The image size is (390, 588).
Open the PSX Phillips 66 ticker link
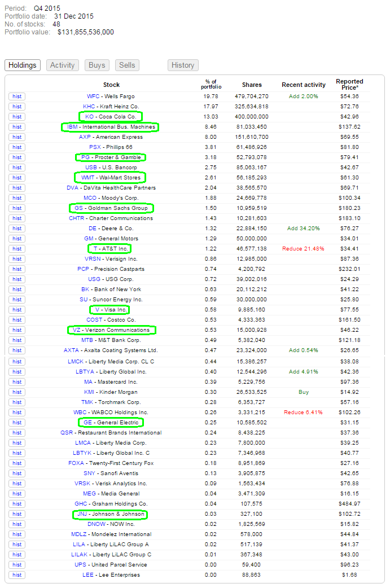click(x=95, y=147)
